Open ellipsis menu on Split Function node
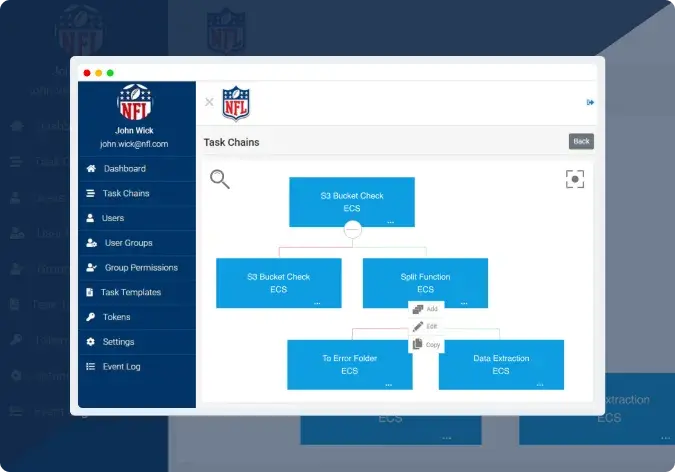This screenshot has height=472, width=675. click(464, 301)
